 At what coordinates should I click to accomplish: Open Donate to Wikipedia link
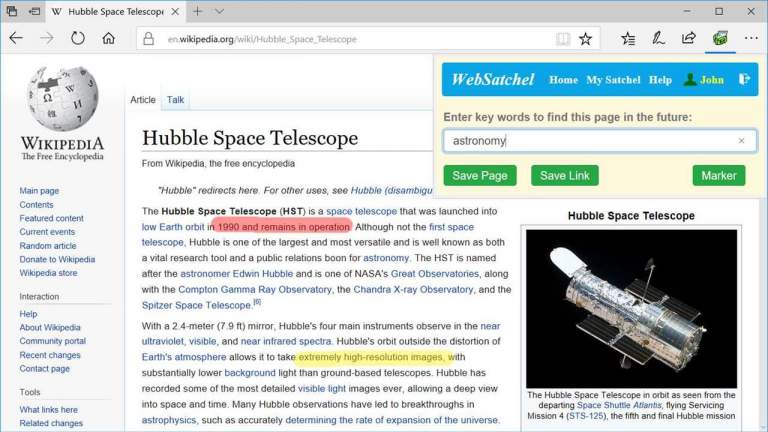(57, 260)
